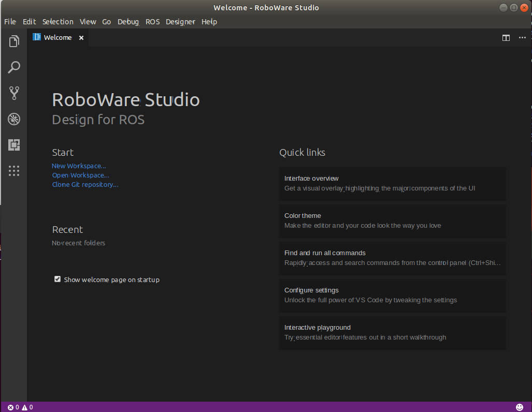The height and width of the screenshot is (412, 532).
Task: Click the smiley feedback icon
Action: pyautogui.click(x=520, y=407)
